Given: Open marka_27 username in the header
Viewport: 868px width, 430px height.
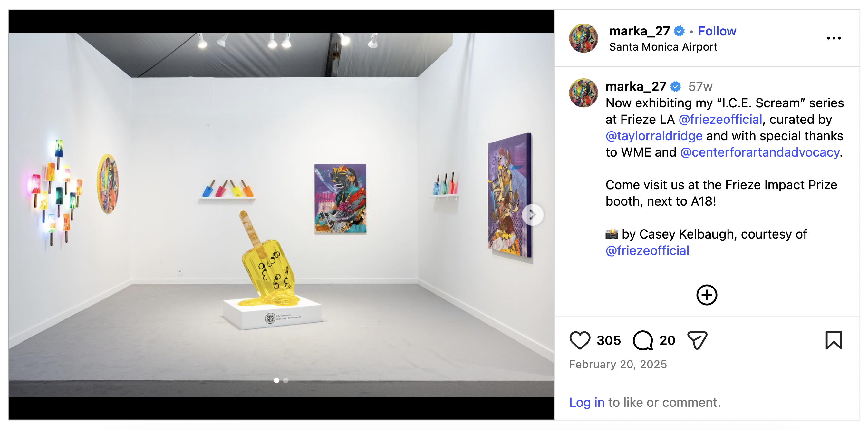Looking at the screenshot, I should point(639,31).
